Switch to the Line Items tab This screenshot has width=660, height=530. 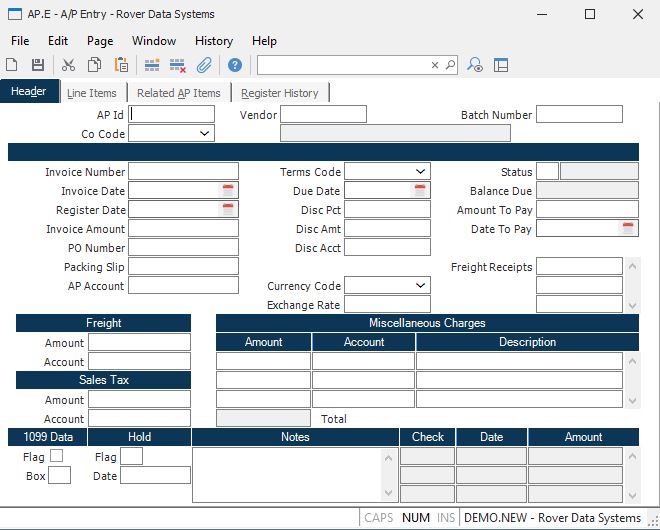(x=92, y=93)
